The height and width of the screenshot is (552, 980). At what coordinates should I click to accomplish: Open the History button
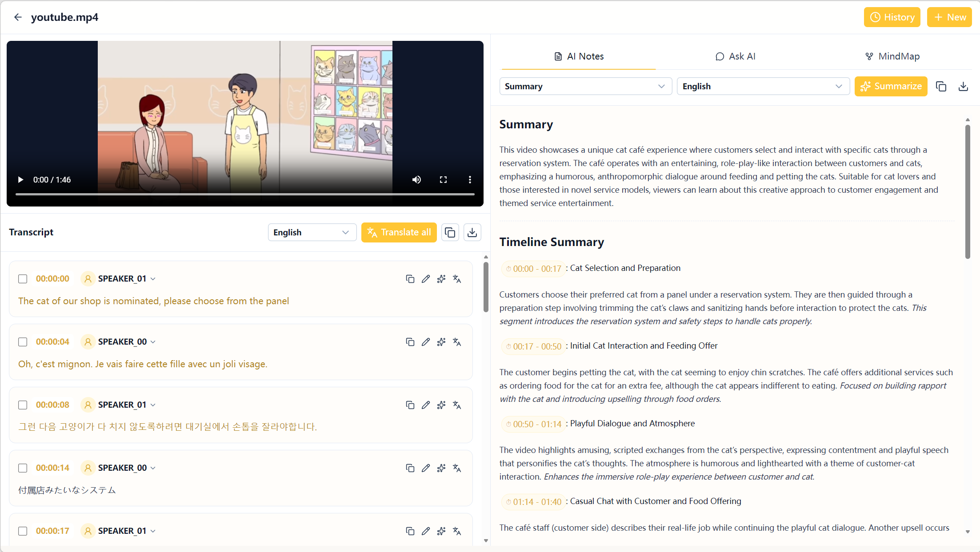(x=892, y=17)
